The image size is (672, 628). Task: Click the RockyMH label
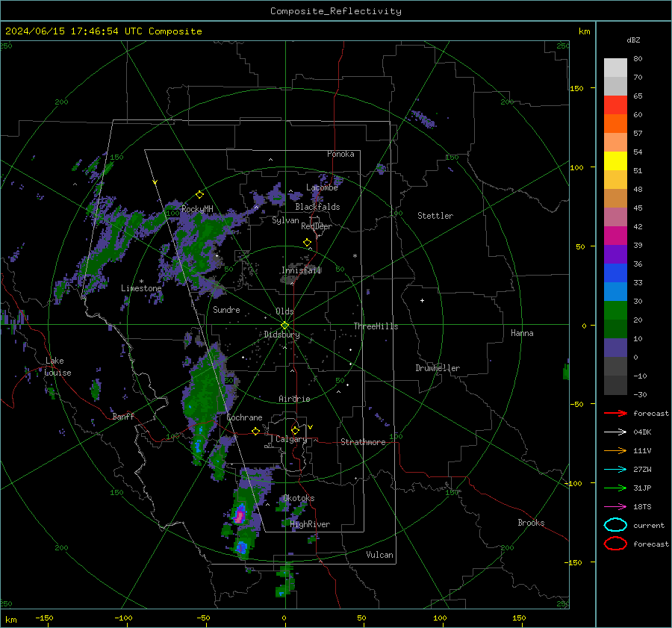pyautogui.click(x=197, y=209)
